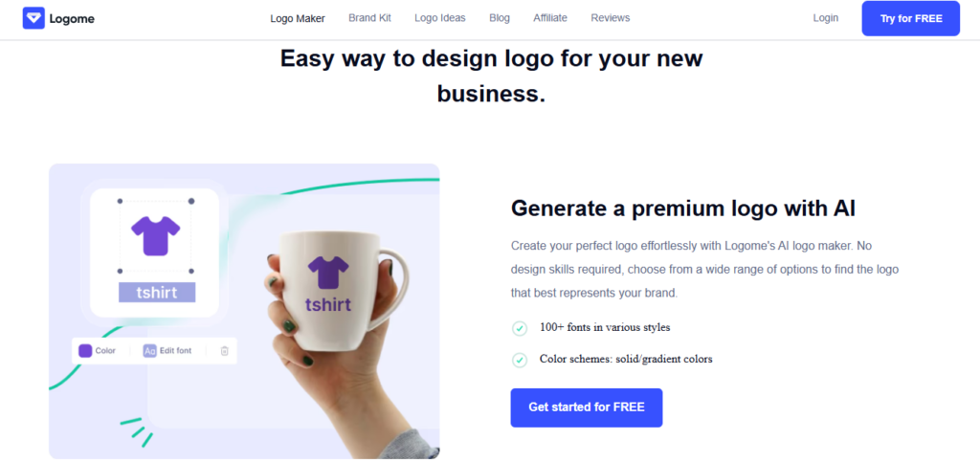Open the Logo Maker menu item
980x462 pixels.
click(298, 18)
